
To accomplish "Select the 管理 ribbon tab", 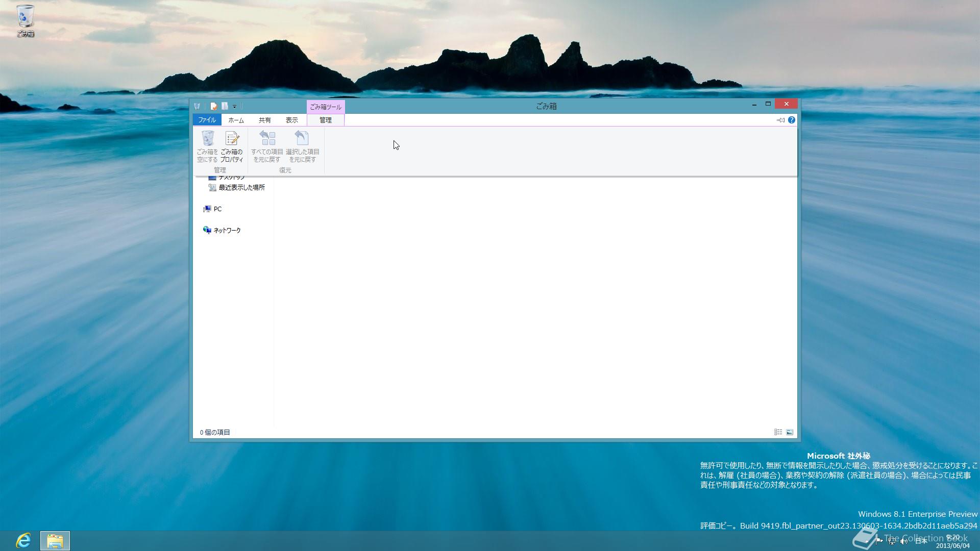I will 326,120.
